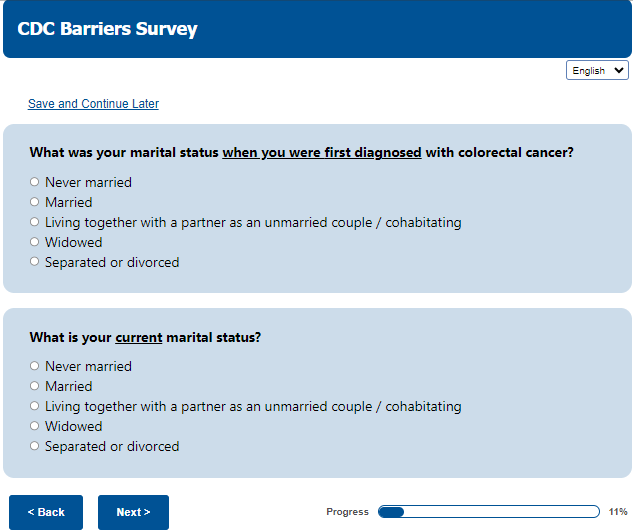Click the 11% progress percentage label
The width and height of the screenshot is (633, 530).
click(x=618, y=512)
